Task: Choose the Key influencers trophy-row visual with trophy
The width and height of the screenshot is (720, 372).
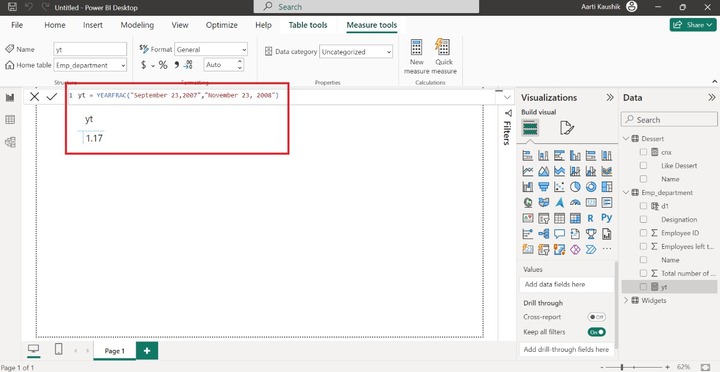Action: [x=591, y=234]
